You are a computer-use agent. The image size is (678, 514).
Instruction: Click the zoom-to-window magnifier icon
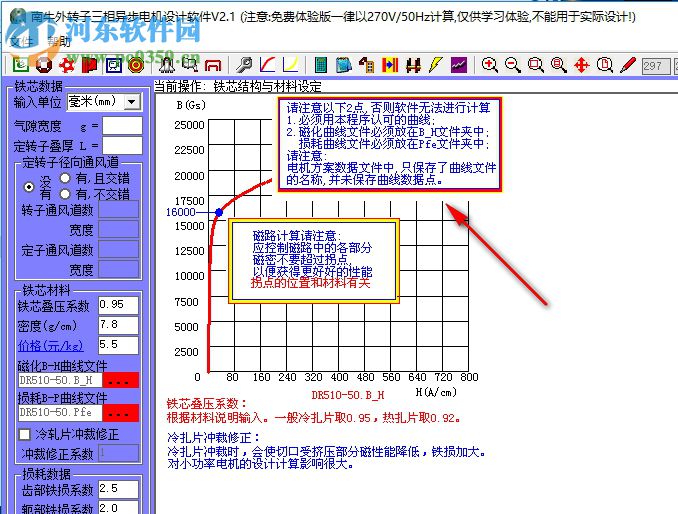click(536, 65)
